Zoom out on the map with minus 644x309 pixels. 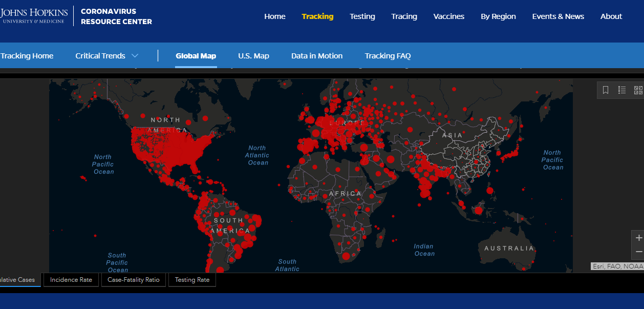coord(638,252)
